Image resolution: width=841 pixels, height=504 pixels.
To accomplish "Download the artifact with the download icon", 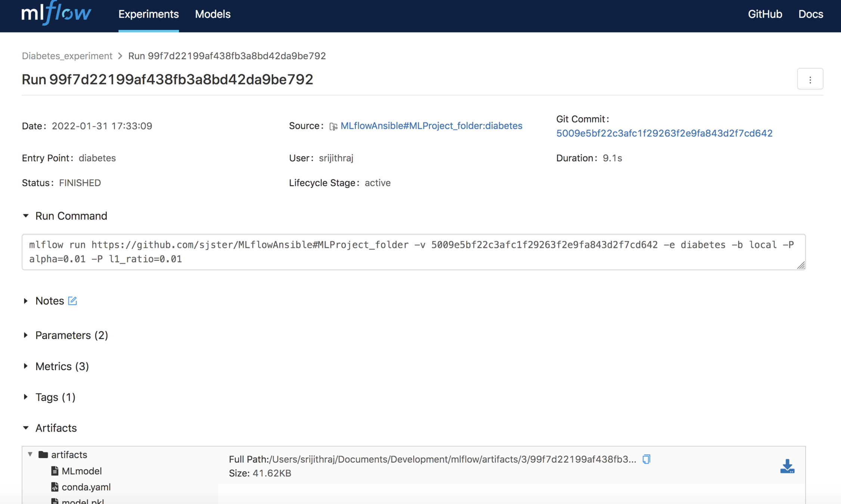I will coord(787,466).
